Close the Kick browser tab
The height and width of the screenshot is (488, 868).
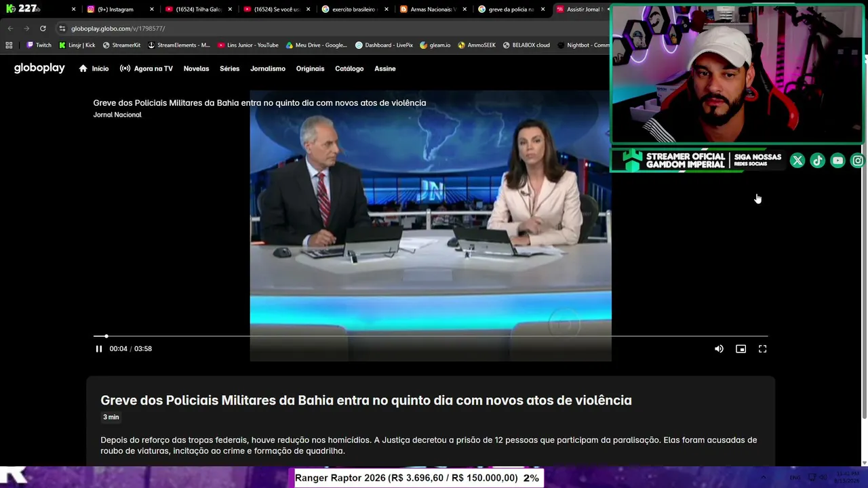(x=73, y=9)
